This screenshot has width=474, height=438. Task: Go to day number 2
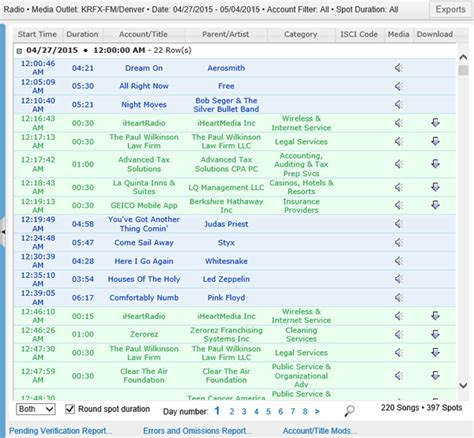point(232,411)
